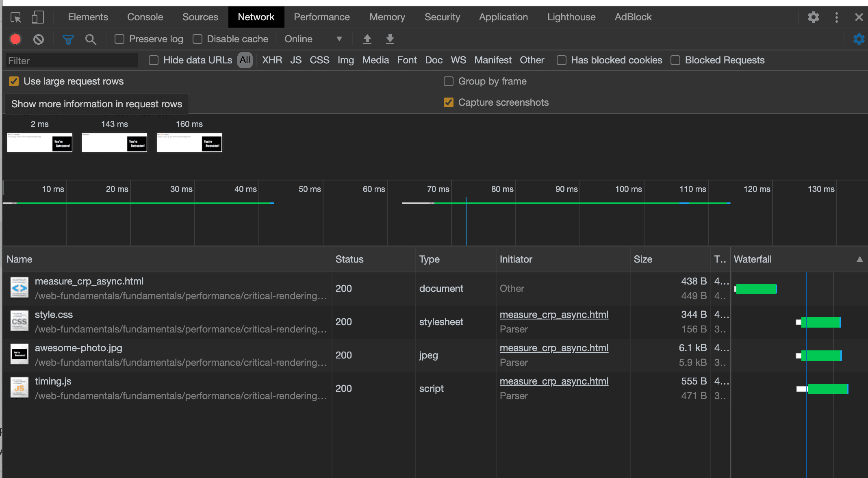
Task: Stop recording with the red record button
Action: pos(15,39)
